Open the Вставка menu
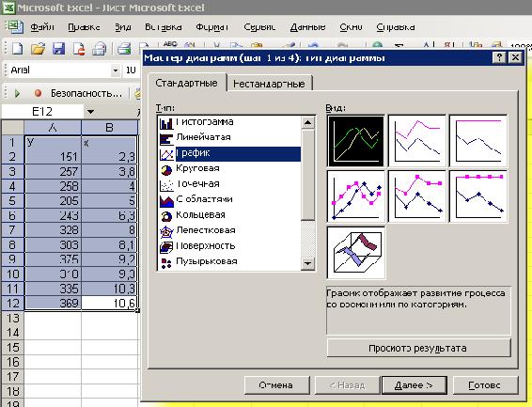 pyautogui.click(x=164, y=27)
